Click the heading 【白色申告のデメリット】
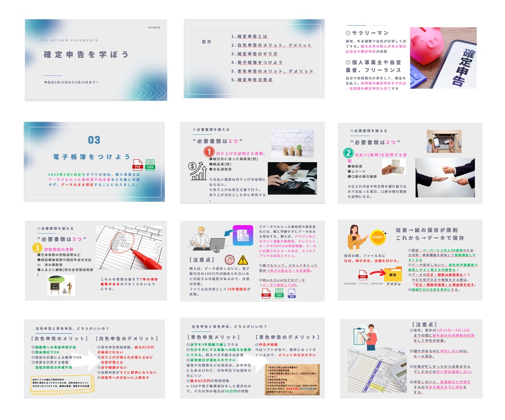Viewport: 505px width, 420px height. click(x=127, y=338)
